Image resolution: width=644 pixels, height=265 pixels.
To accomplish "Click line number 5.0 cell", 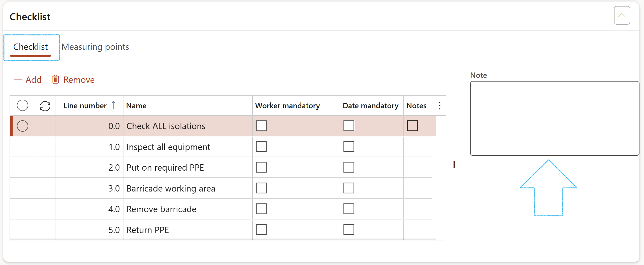I will tap(89, 230).
